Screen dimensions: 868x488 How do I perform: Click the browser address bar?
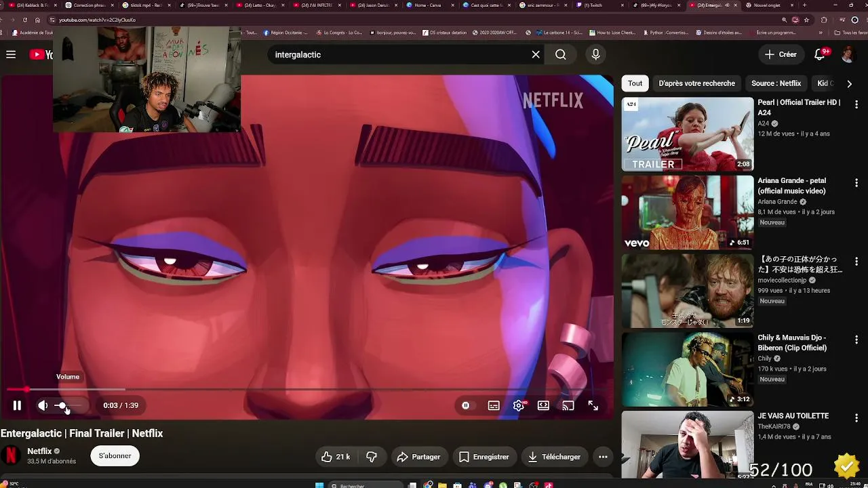point(407,20)
